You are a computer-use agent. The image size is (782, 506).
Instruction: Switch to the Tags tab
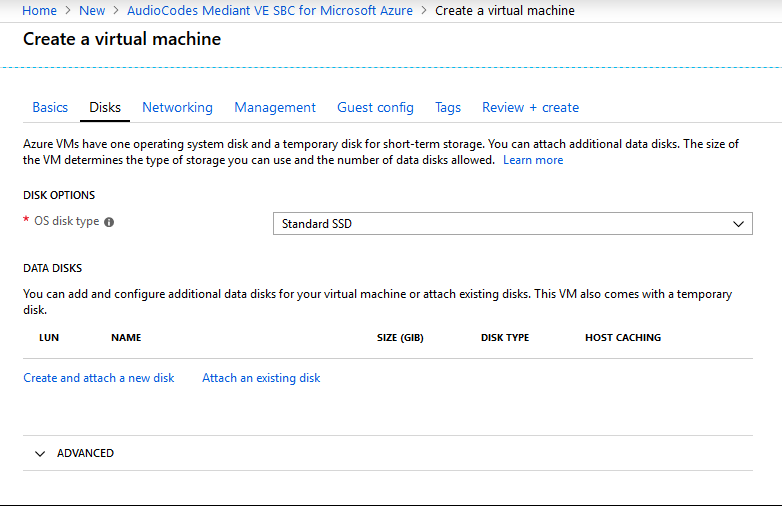point(447,108)
